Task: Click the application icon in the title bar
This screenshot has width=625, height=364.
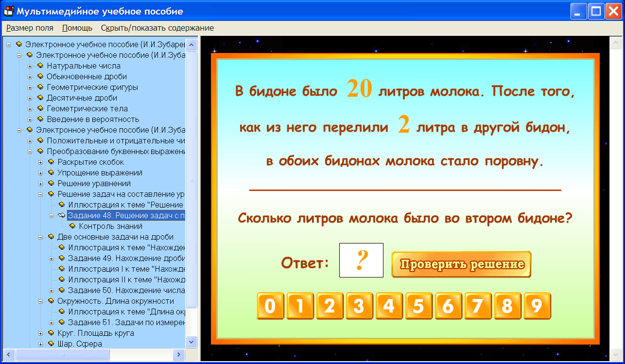Action: tap(9, 11)
